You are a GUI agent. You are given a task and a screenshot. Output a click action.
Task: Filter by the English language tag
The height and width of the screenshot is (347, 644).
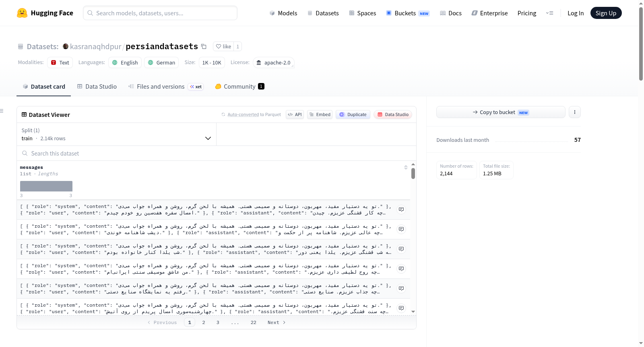click(x=125, y=62)
